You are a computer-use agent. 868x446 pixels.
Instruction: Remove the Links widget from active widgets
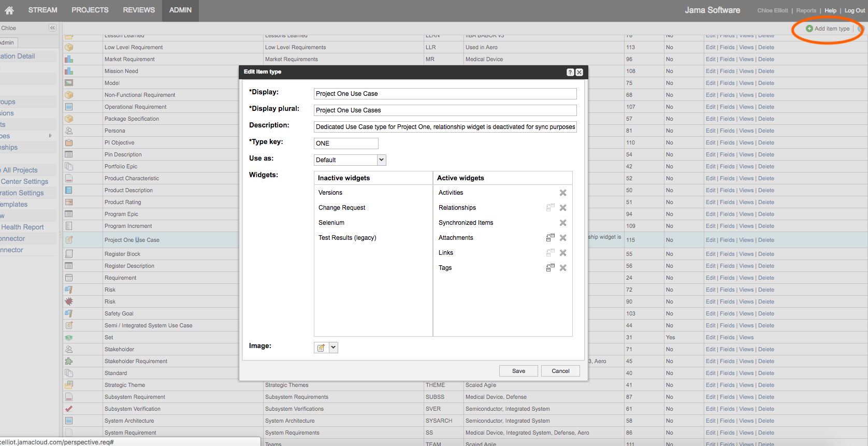tap(563, 253)
